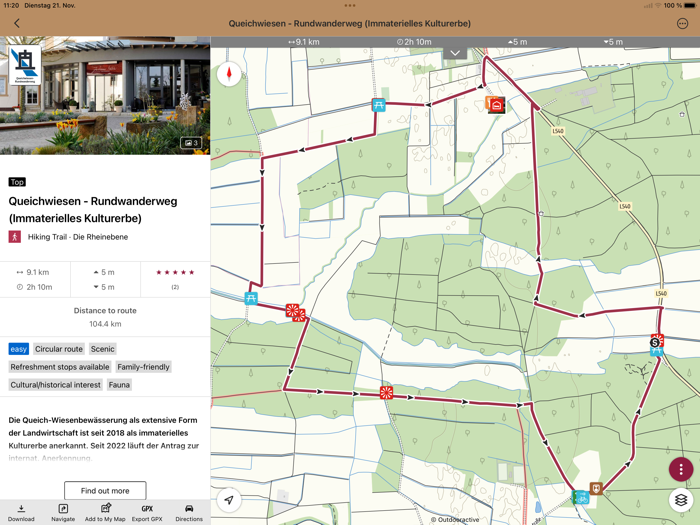Open the more options ellipsis menu
This screenshot has height=525, width=700.
(682, 24)
